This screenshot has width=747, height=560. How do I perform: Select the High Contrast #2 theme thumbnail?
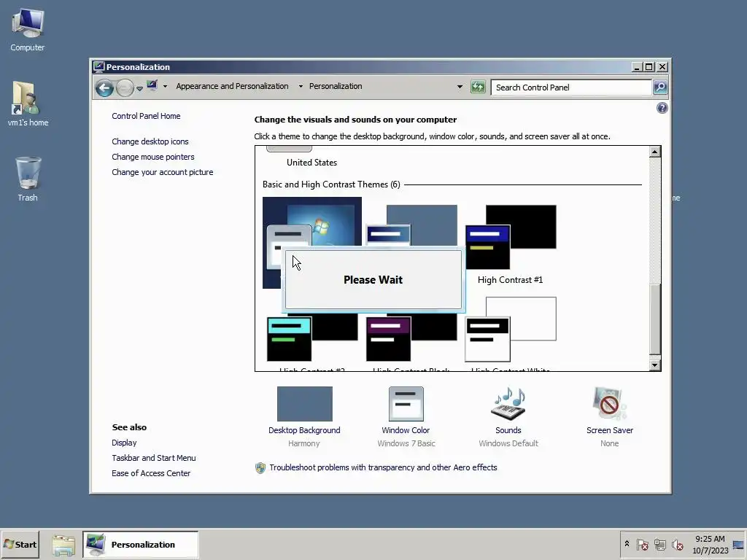pos(312,338)
